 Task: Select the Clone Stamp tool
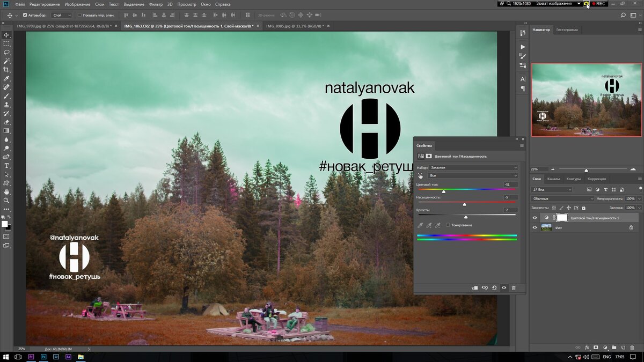coord(6,105)
